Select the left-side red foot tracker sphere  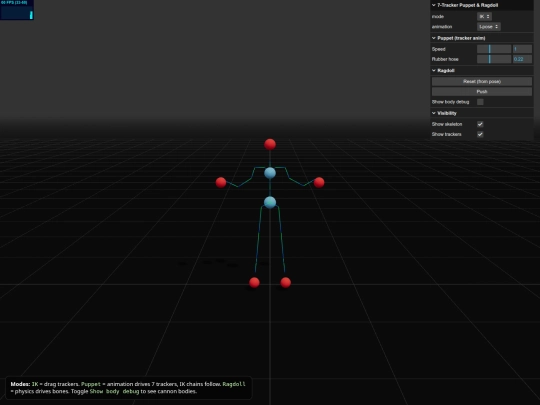[x=254, y=283]
